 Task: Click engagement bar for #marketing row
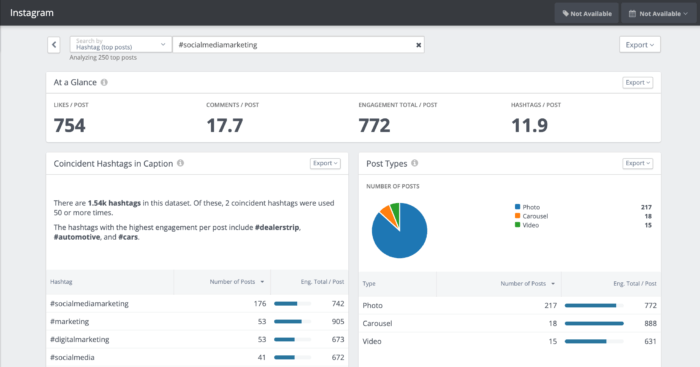pyautogui.click(x=292, y=321)
